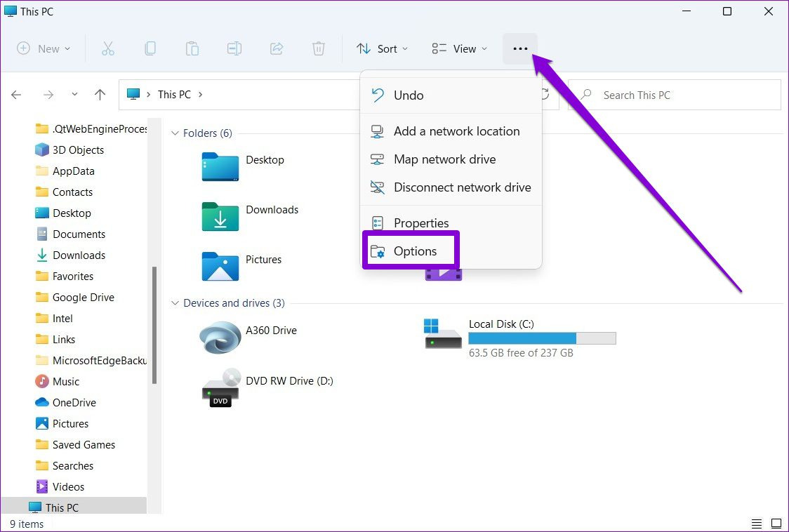This screenshot has width=789, height=532.
Task: Open Google Drive from the sidebar
Action: 83,297
